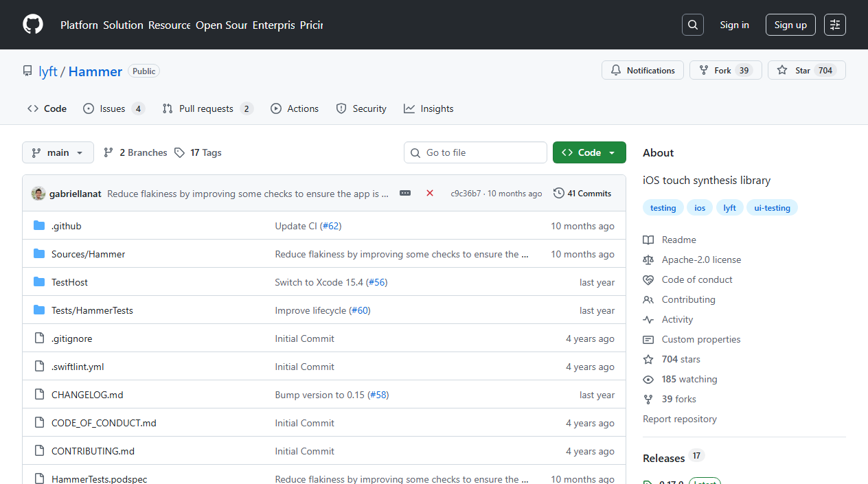The image size is (868, 484).
Task: Open the Open Source header menu
Action: [x=221, y=25]
